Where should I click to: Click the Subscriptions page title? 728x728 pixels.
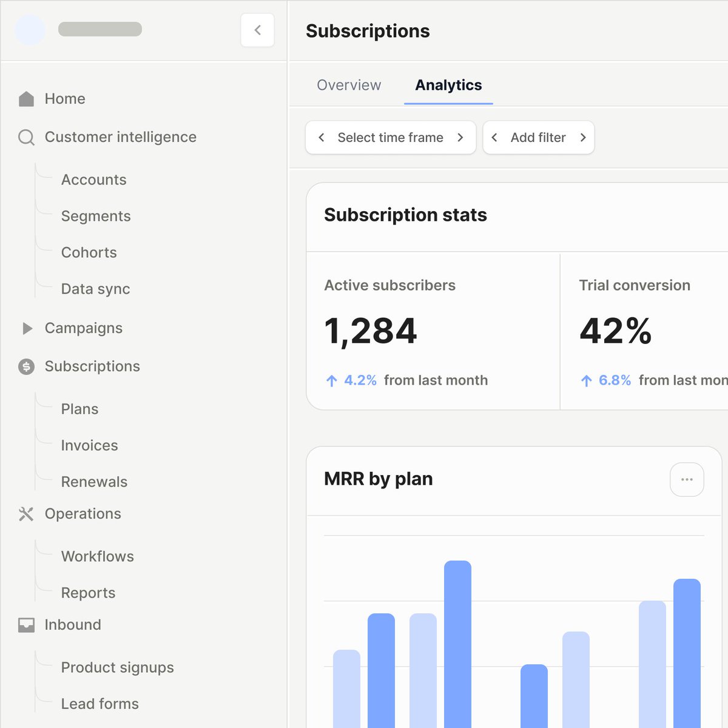(368, 31)
